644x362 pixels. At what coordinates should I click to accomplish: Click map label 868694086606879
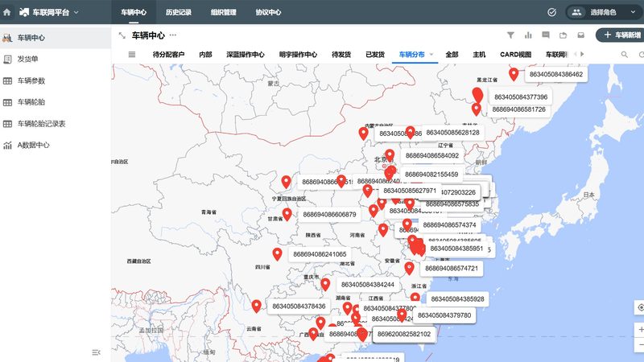click(x=329, y=214)
